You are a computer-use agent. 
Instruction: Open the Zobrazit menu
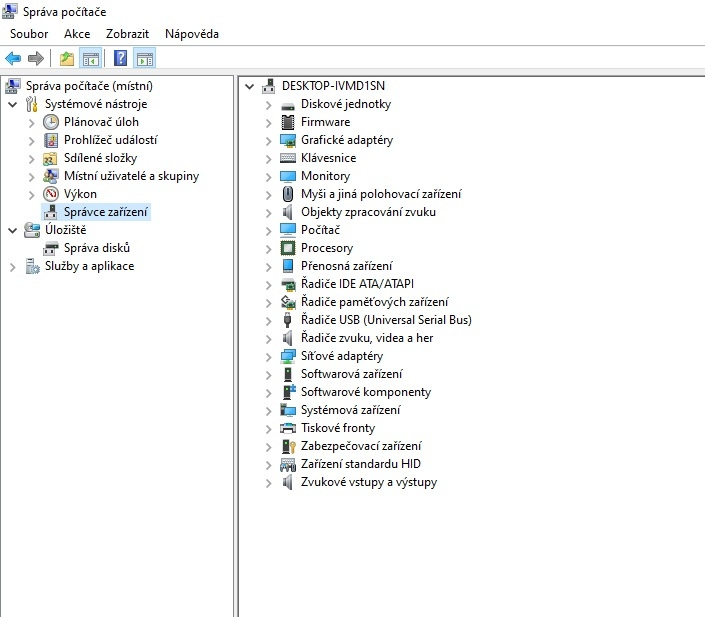coord(127,34)
